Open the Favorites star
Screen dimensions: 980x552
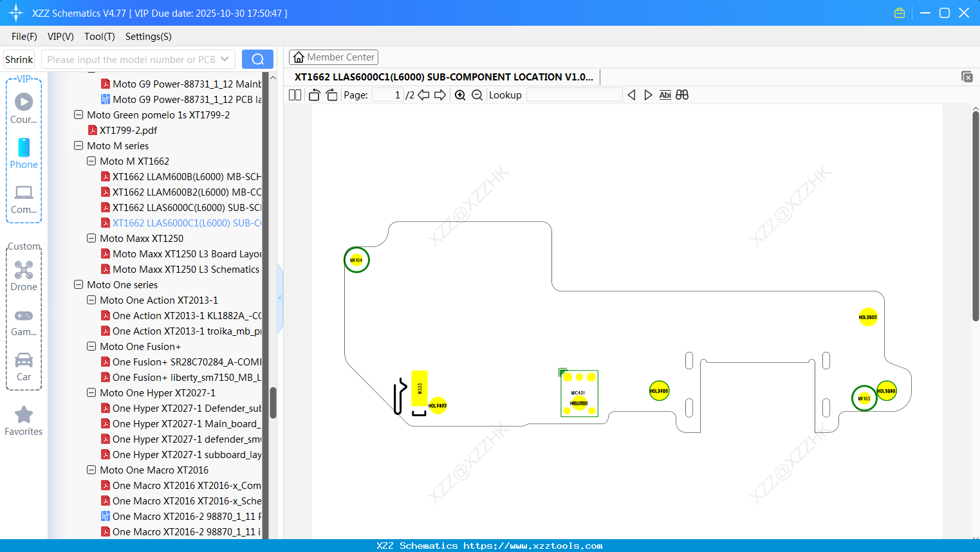pyautogui.click(x=24, y=421)
